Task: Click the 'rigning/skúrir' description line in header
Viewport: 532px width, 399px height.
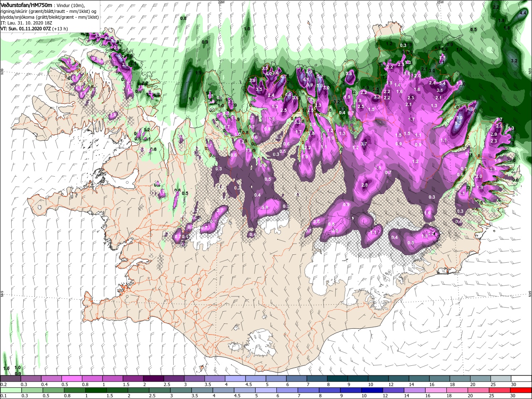Action: pyautogui.click(x=49, y=11)
